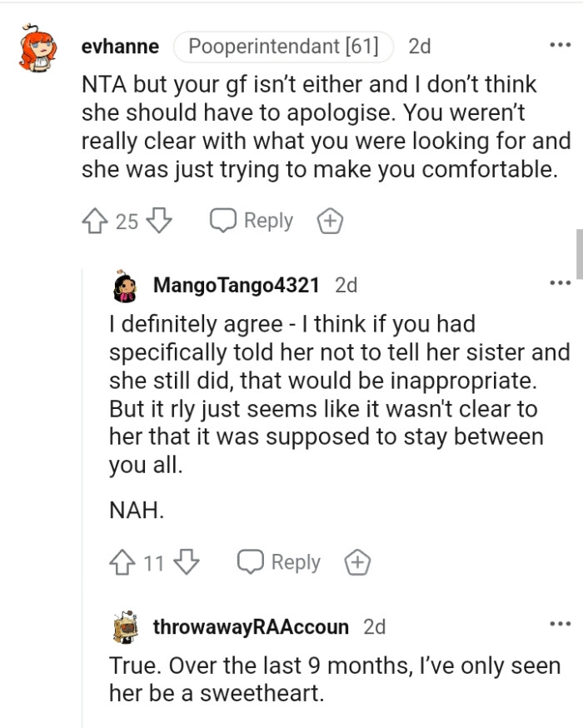Open throwawayRAAccoun's user profile
Viewport: 583px width, 728px height.
(250, 626)
